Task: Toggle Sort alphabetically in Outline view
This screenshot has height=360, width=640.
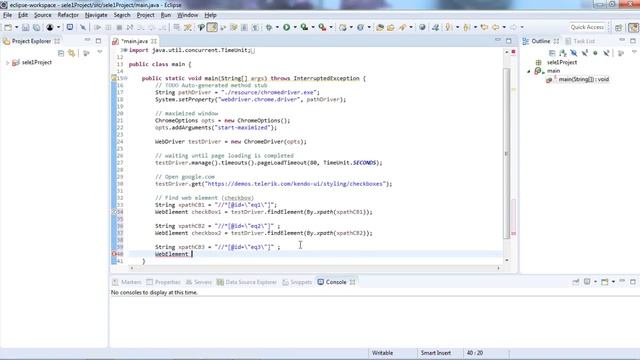Action: (563, 53)
